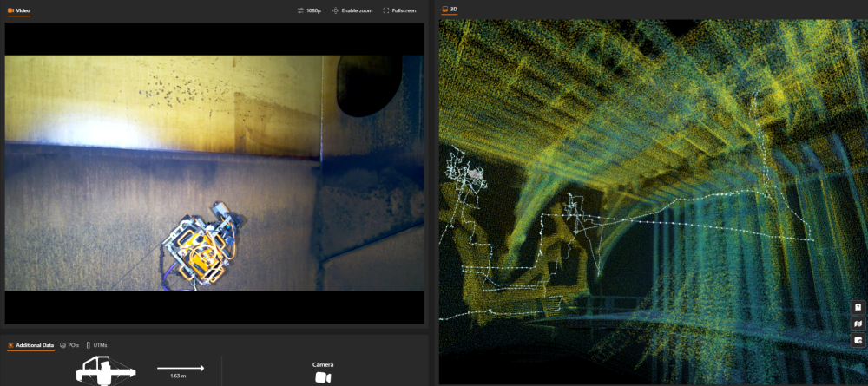This screenshot has height=386, width=868.
Task: Click the map icon in 3D panel
Action: [x=858, y=324]
